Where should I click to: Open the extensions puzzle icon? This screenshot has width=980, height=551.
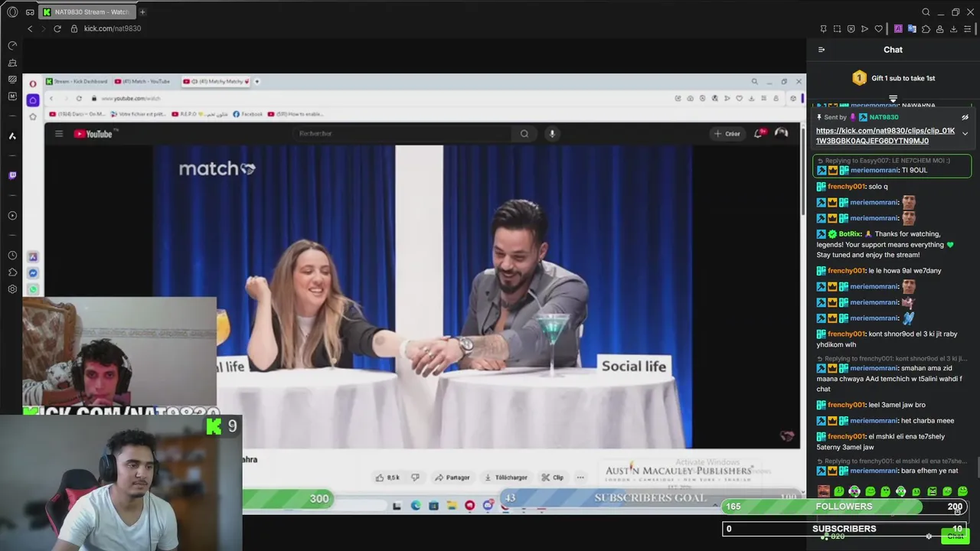click(x=926, y=29)
